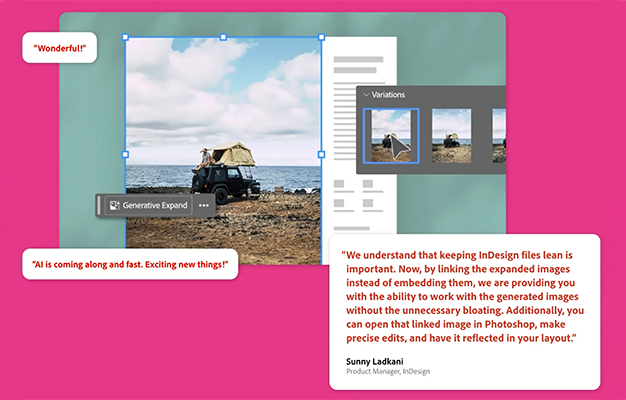Click the "Variations" panel title
The image size is (626, 400).
click(x=388, y=95)
